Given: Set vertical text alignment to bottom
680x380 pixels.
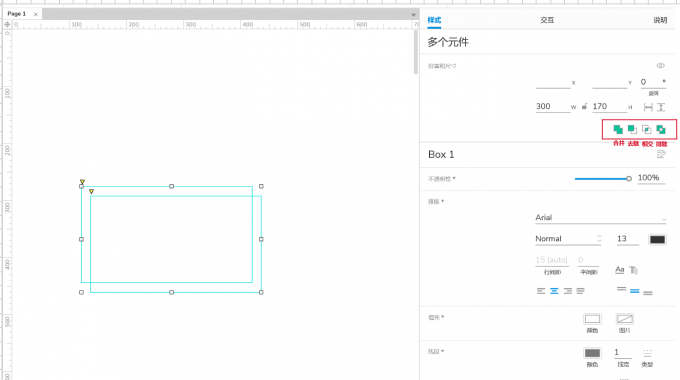Looking at the screenshot, I should point(648,293).
